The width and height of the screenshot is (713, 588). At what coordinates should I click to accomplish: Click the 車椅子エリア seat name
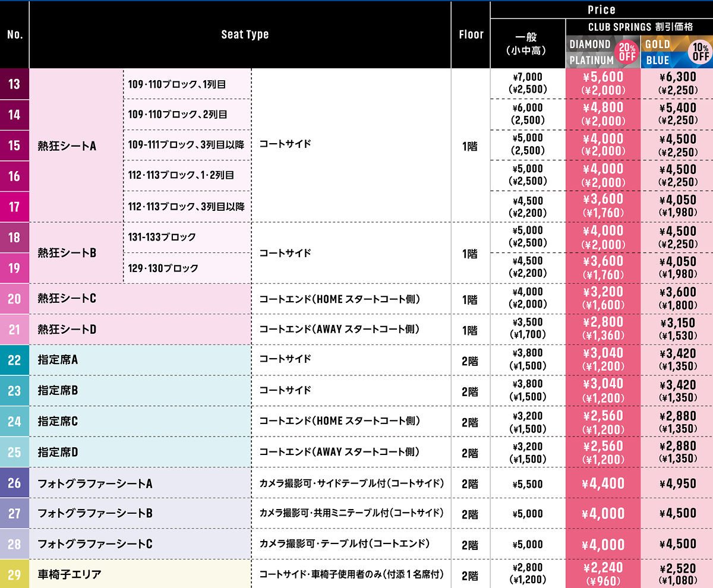click(x=70, y=574)
